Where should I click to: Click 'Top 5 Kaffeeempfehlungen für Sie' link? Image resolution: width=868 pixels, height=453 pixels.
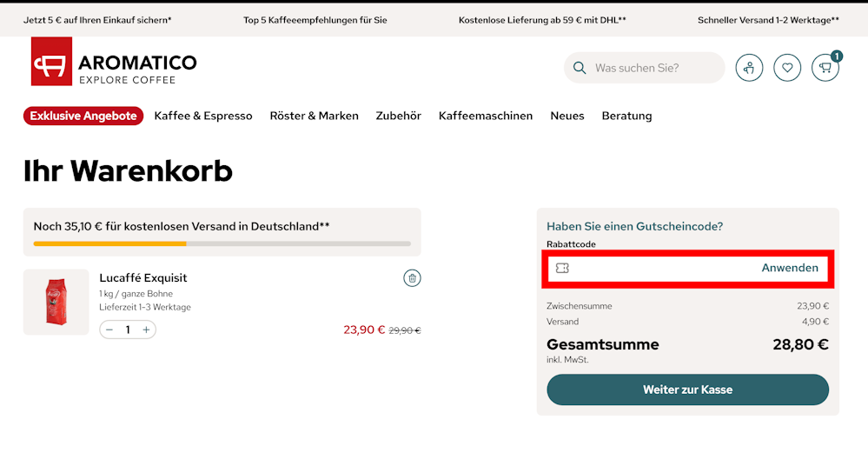tap(315, 20)
